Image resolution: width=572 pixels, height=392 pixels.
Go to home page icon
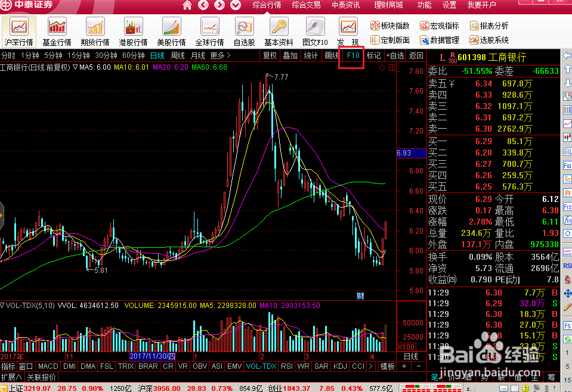pyautogui.click(x=187, y=5)
